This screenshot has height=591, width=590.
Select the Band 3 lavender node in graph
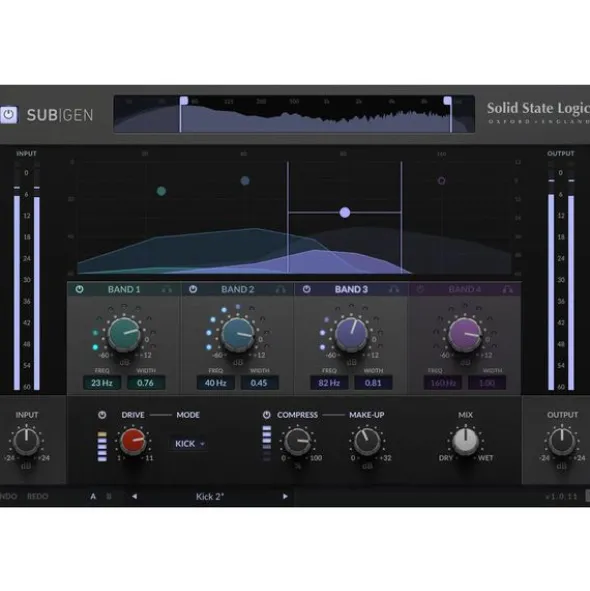(x=345, y=213)
